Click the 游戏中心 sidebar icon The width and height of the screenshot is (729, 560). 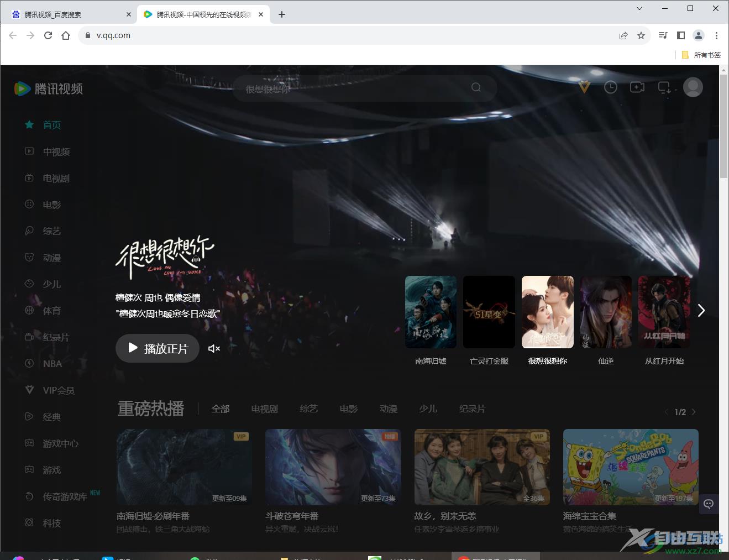click(29, 443)
